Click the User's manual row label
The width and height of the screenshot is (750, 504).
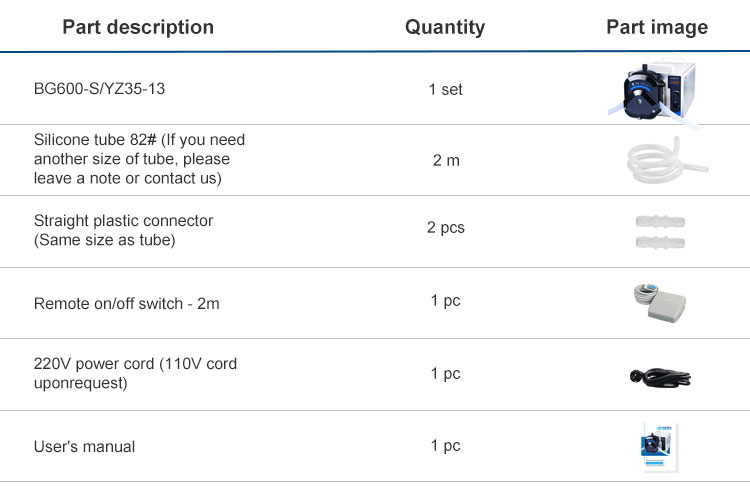pos(84,447)
